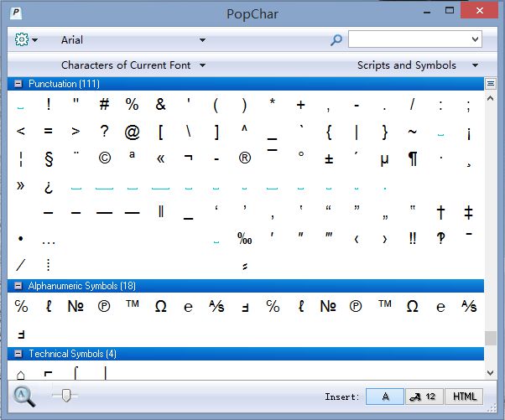Open the group list icon beside Punctuation

pyautogui.click(x=491, y=84)
